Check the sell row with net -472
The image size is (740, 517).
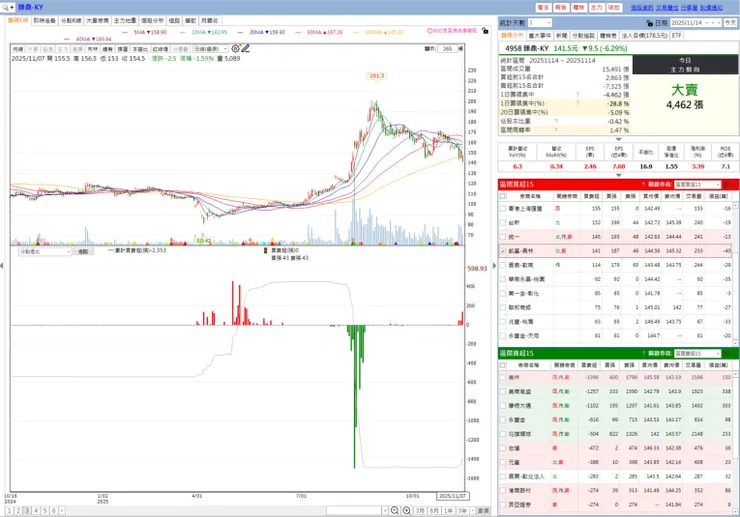click(x=503, y=448)
